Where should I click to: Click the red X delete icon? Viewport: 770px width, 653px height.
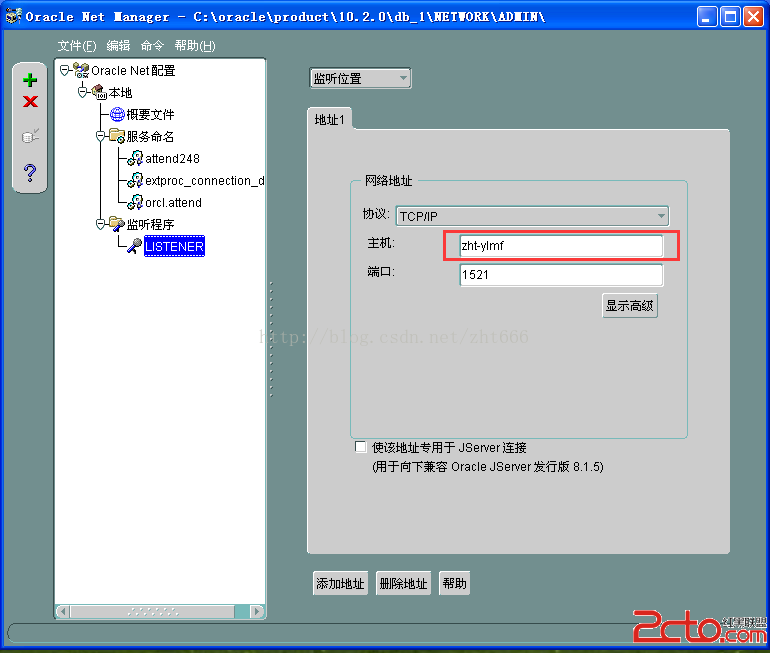[30, 102]
